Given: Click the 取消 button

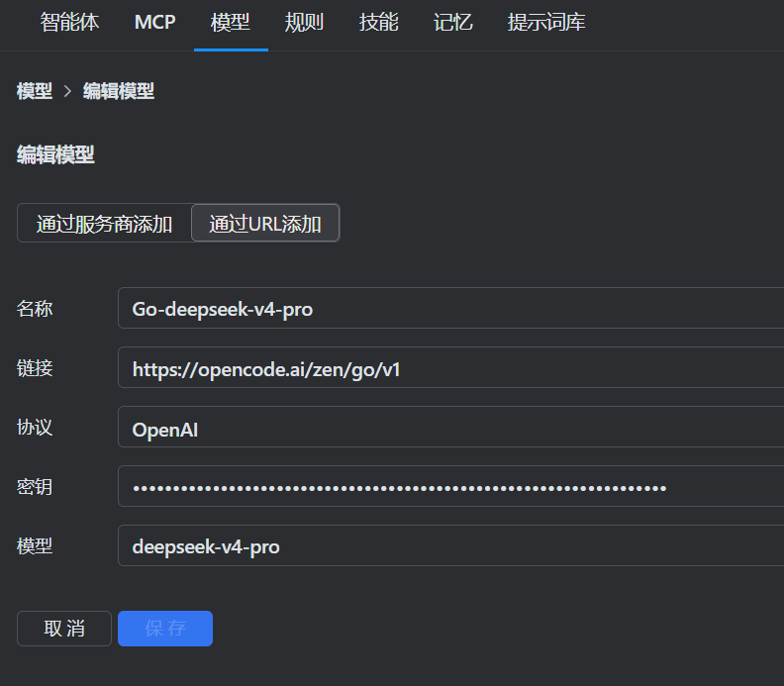Looking at the screenshot, I should (x=64, y=629).
